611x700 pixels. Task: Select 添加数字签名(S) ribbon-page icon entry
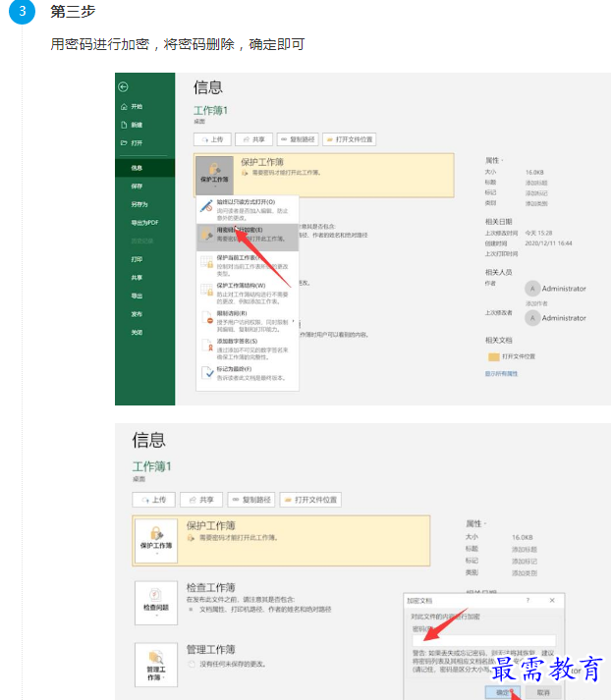[x=248, y=349]
